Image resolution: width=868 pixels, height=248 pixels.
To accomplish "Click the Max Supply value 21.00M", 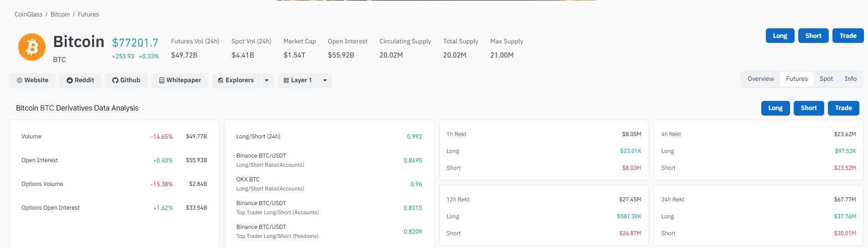I will tap(502, 55).
